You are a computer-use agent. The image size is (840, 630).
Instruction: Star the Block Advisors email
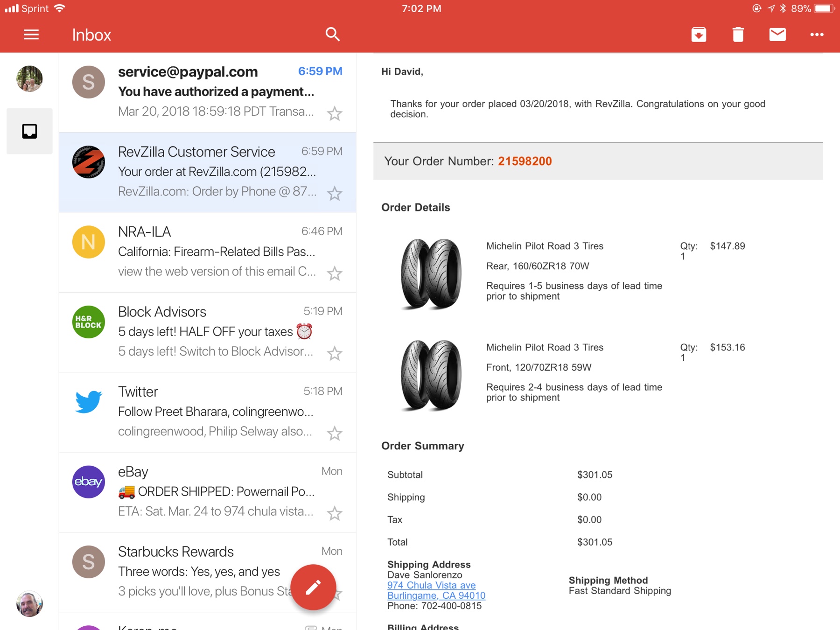click(x=335, y=353)
